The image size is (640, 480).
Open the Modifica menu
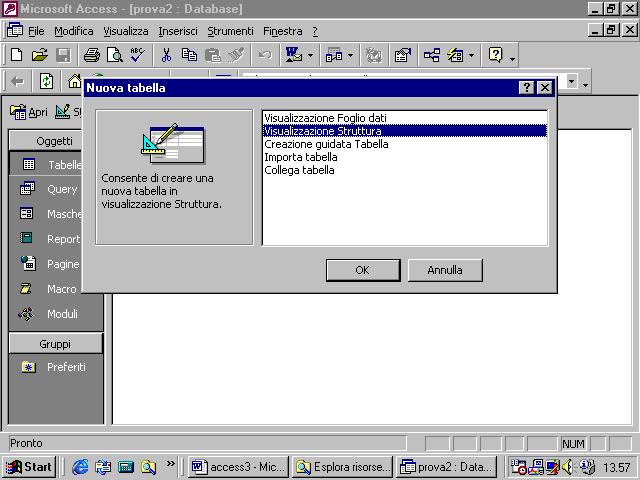point(73,31)
